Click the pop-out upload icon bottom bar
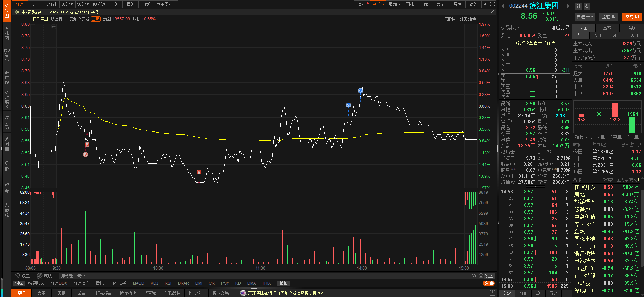644x297 pixels. click(492, 293)
